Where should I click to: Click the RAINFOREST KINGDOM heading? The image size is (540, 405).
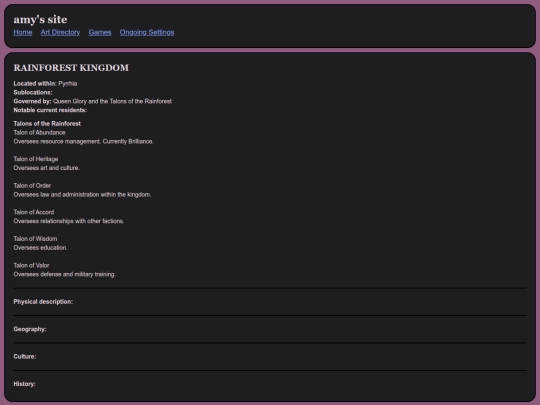coord(71,68)
